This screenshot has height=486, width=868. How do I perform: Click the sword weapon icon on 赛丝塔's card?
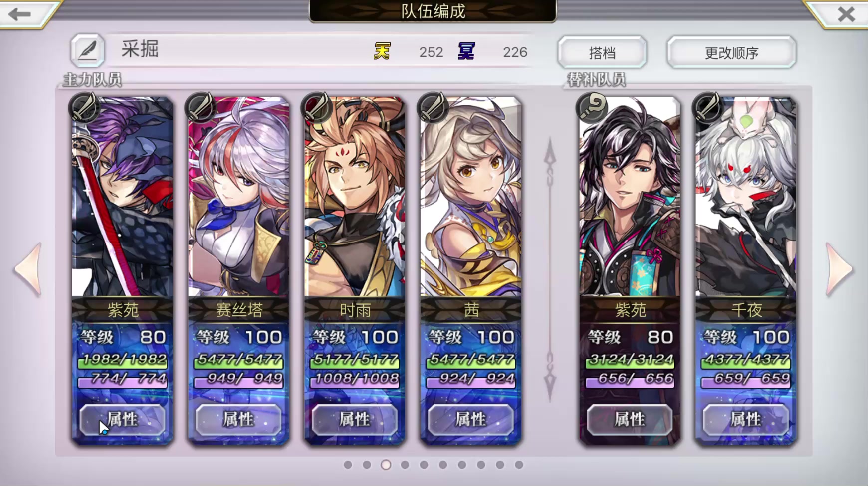[x=200, y=107]
